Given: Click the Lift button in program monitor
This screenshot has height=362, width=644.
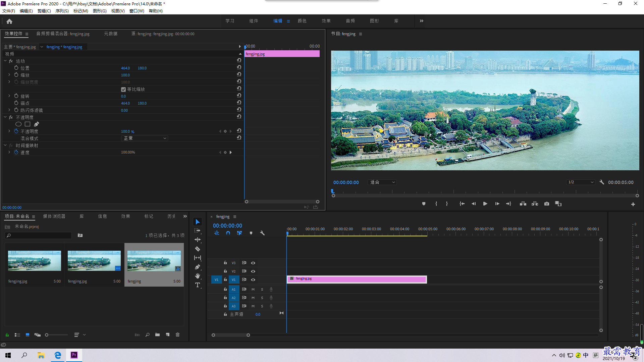Looking at the screenshot, I should click(523, 204).
